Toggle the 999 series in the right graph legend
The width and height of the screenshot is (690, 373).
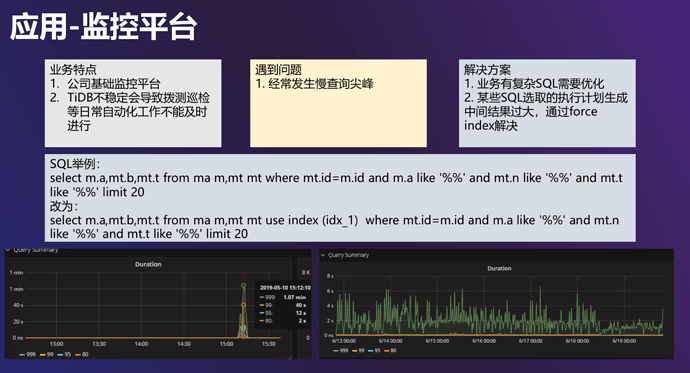[341, 351]
